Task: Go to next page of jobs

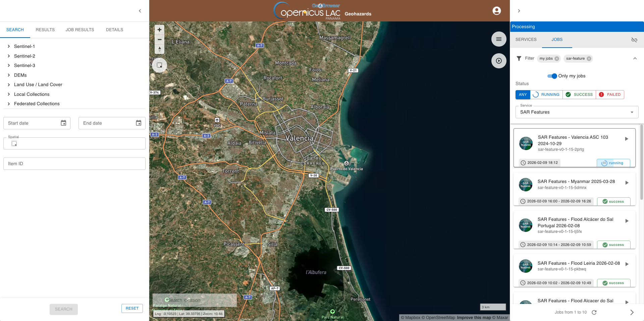Action: click(632, 312)
